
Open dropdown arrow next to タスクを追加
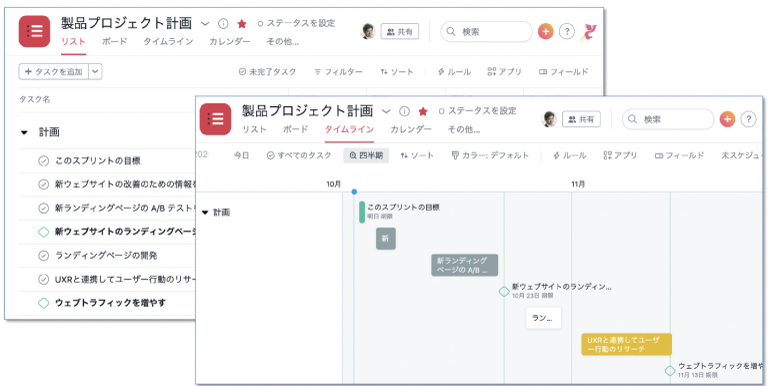[x=95, y=72]
